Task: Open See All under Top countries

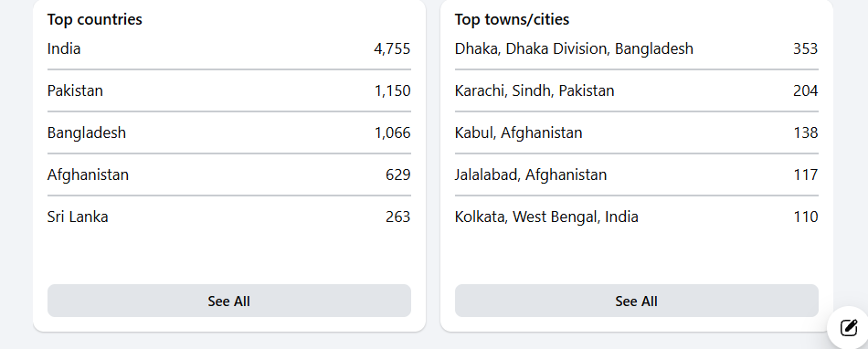Action: [229, 301]
